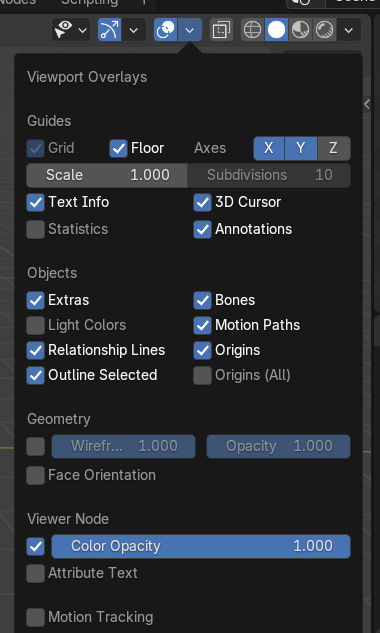Viewport: 380px width, 633px height.
Task: Enable the Statistics checkbox
Action: 36,229
